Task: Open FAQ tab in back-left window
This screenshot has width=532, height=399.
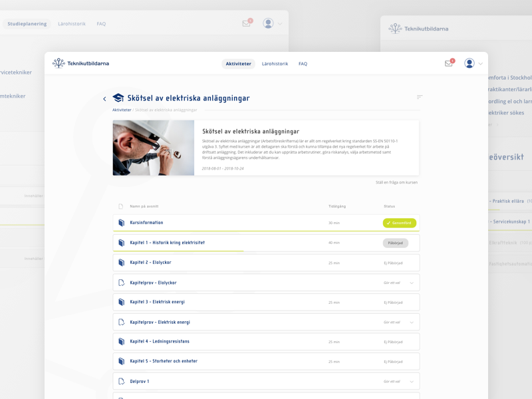Action: [101, 24]
